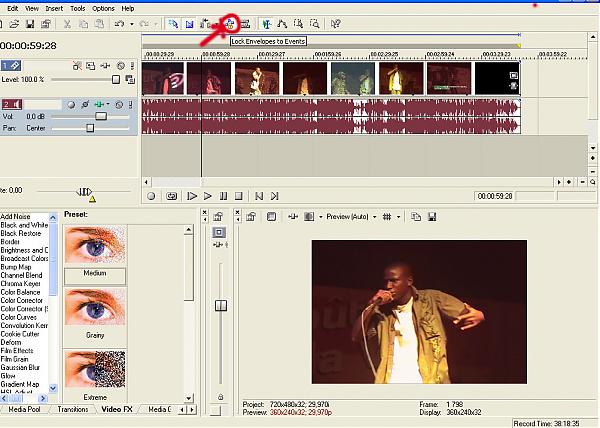Click Preview on External Monitor icon
This screenshot has height=428, width=600.
pyautogui.click(x=271, y=217)
